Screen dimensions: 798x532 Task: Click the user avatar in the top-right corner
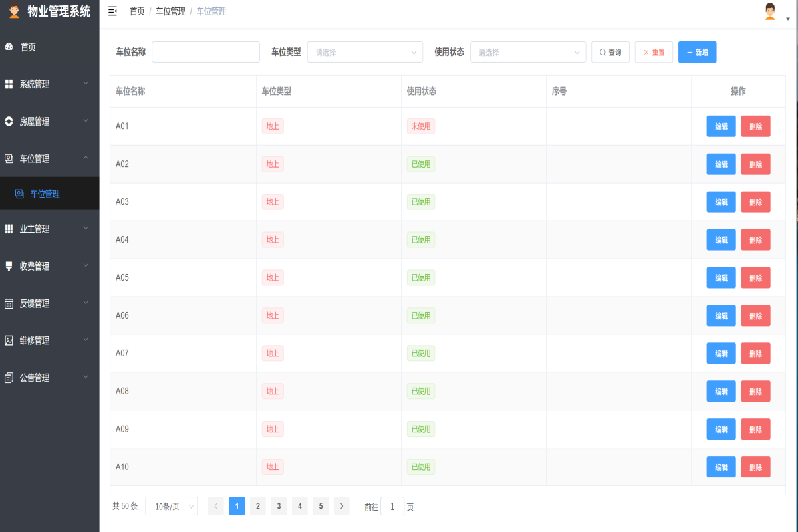[x=769, y=11]
